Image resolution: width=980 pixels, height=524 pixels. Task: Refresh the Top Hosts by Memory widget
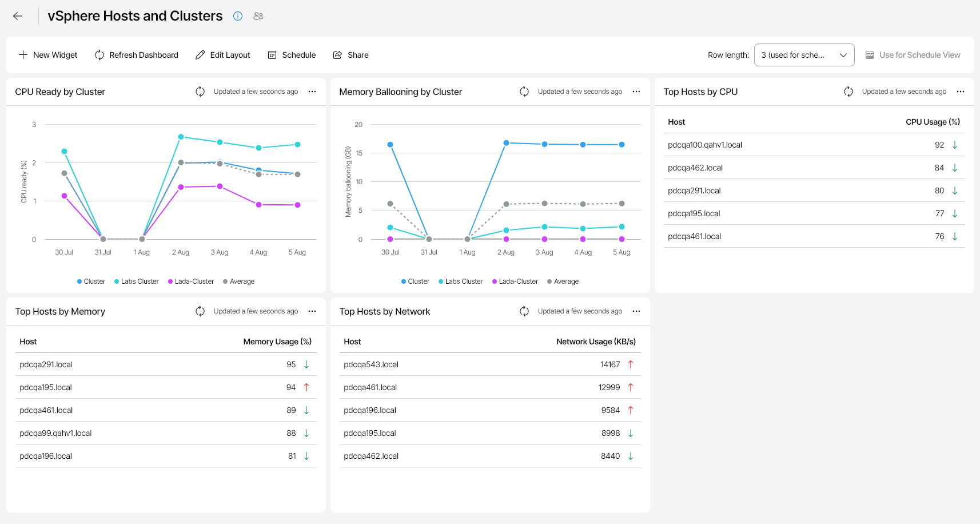point(200,311)
